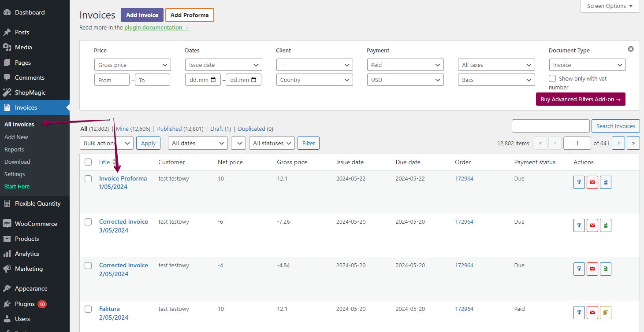Open the Gross price dropdown

133,65
